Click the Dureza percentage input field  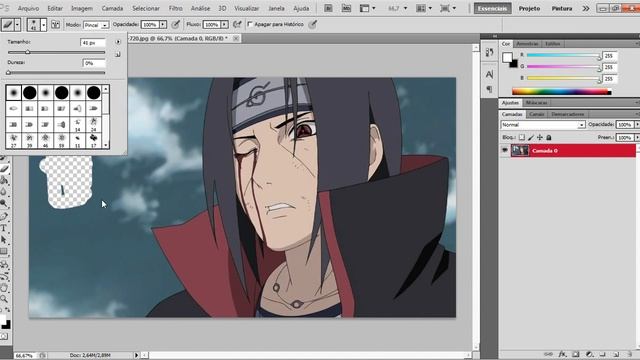94,63
